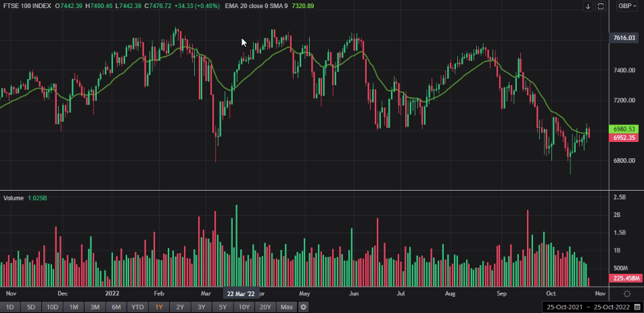Select the 3M time range
Image resolution: width=644 pixels, height=313 pixels.
[95, 307]
